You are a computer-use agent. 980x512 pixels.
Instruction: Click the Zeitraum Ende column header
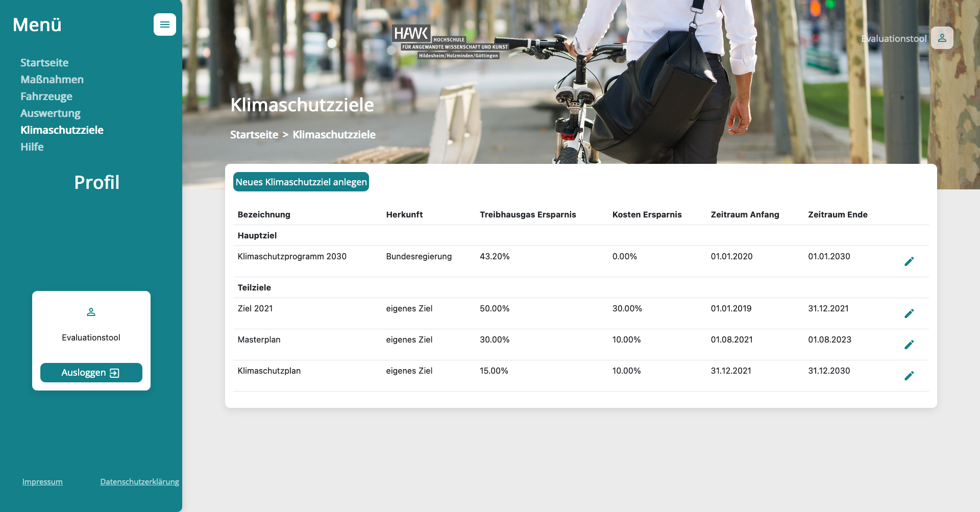[838, 214]
